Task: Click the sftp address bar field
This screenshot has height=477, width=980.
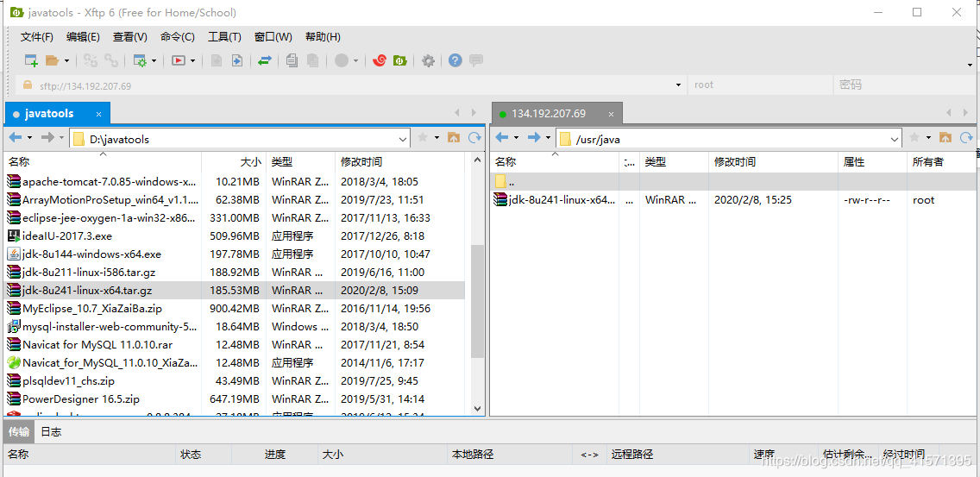Action: (351, 85)
